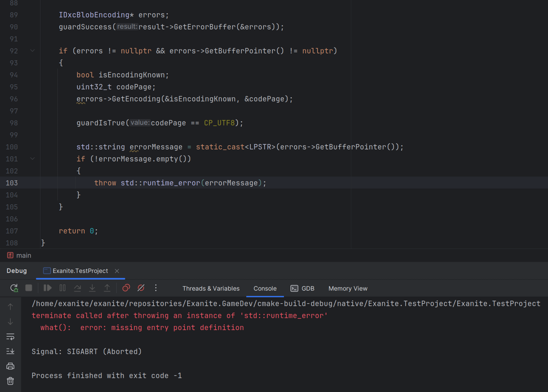
Task: Close the Exanite.TestProject debug tab
Action: pyautogui.click(x=117, y=271)
